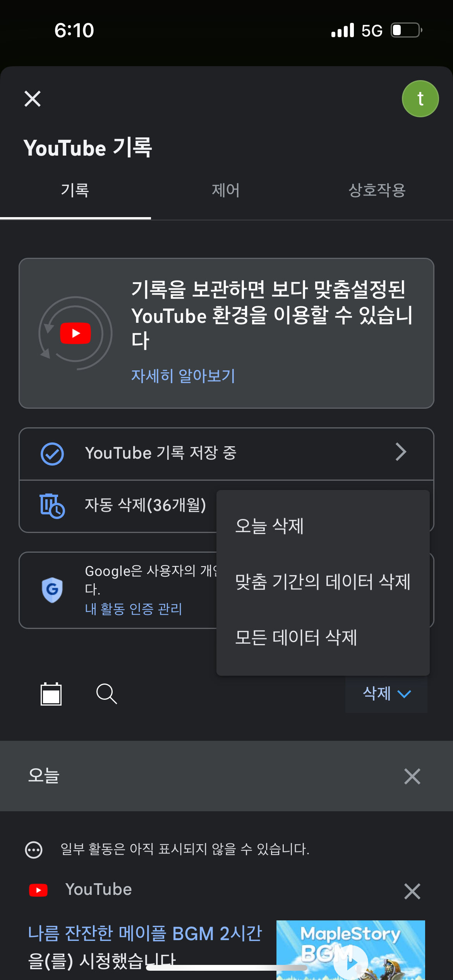Expand the chevron next to YouTube 기록 저장 중
The height and width of the screenshot is (980, 453).
click(x=401, y=452)
